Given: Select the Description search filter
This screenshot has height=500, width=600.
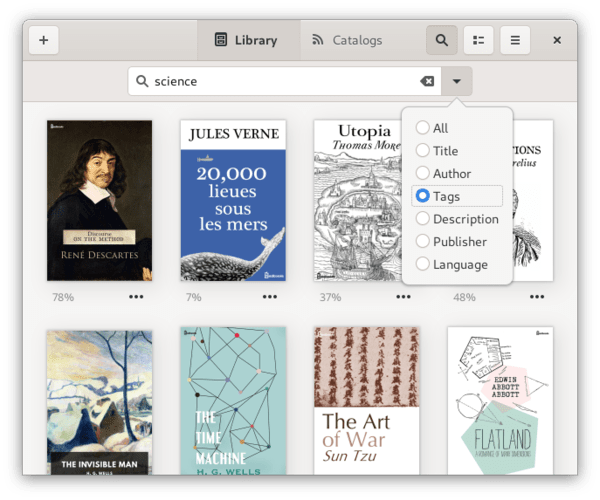Looking at the screenshot, I should (457, 219).
